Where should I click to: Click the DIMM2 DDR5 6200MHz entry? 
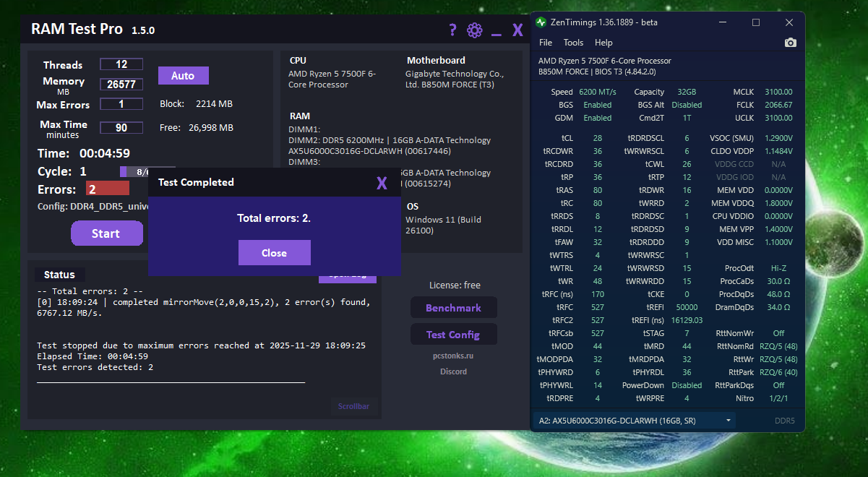[x=390, y=146]
